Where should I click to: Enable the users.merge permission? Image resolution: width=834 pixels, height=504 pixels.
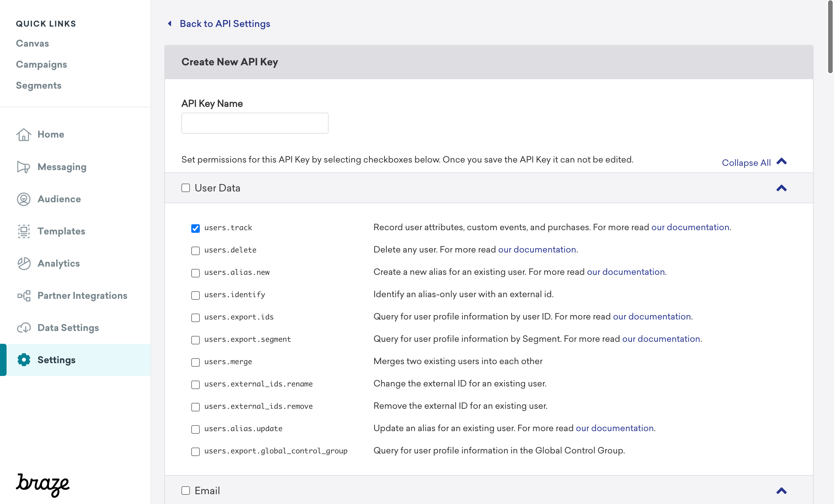pos(195,362)
